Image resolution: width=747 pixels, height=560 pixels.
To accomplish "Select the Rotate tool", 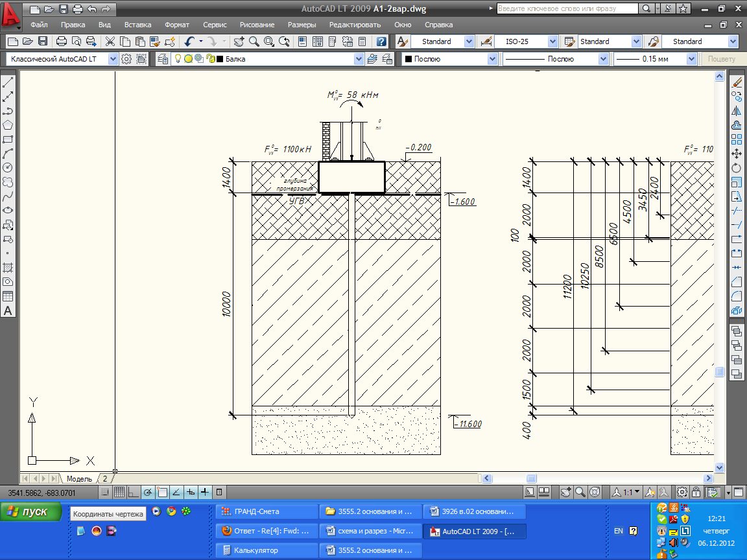I will 737,168.
